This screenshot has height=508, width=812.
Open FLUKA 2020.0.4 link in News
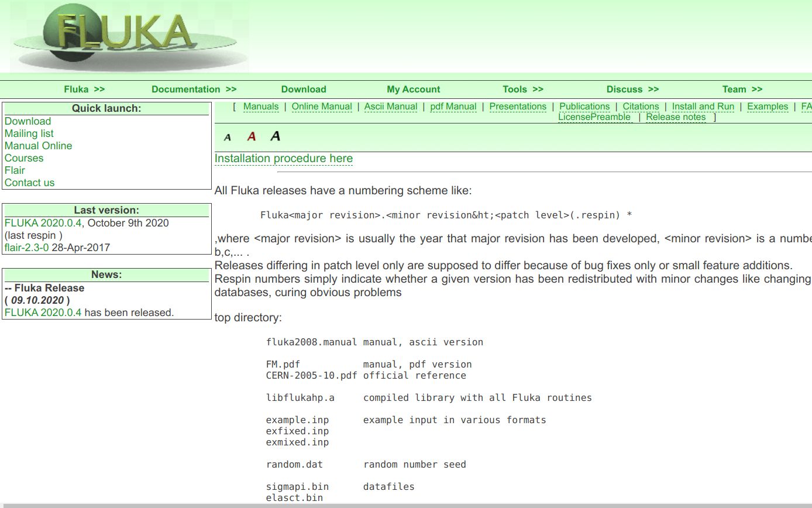click(43, 313)
